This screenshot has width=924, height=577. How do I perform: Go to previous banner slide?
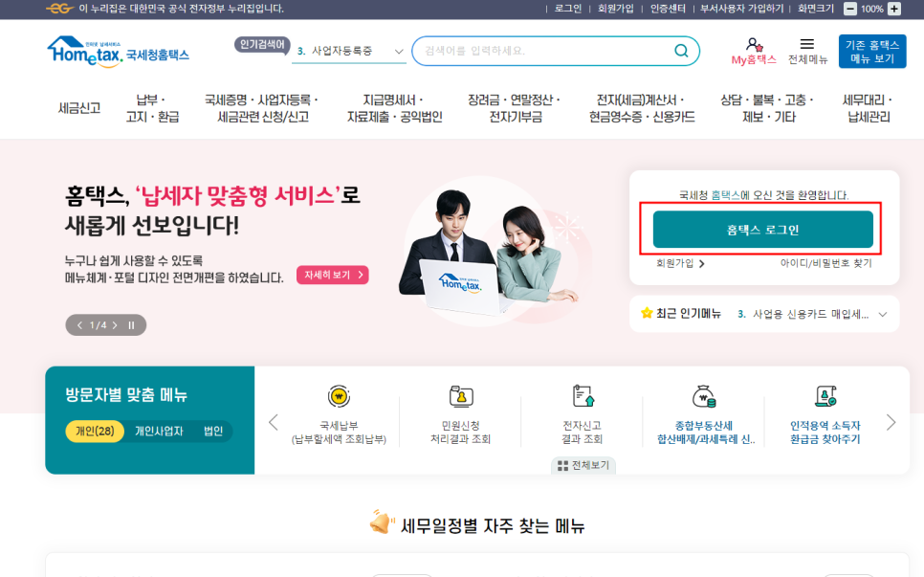click(x=80, y=325)
